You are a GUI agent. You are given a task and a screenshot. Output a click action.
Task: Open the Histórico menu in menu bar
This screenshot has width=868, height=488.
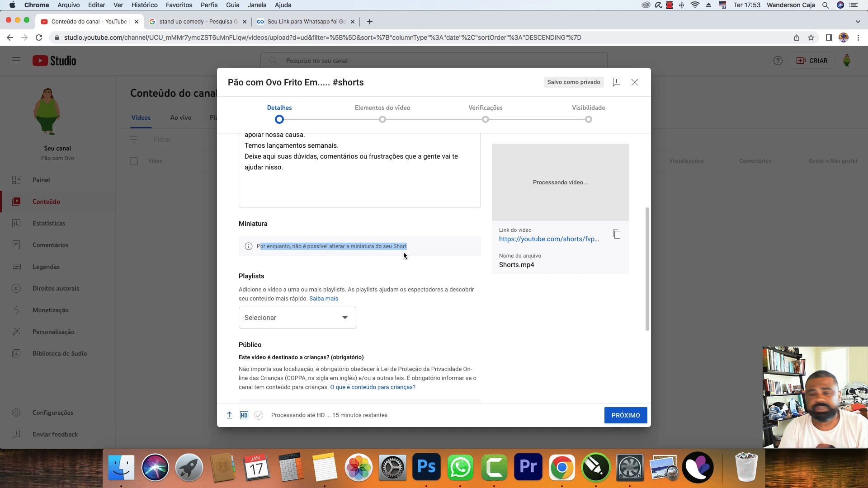point(144,5)
